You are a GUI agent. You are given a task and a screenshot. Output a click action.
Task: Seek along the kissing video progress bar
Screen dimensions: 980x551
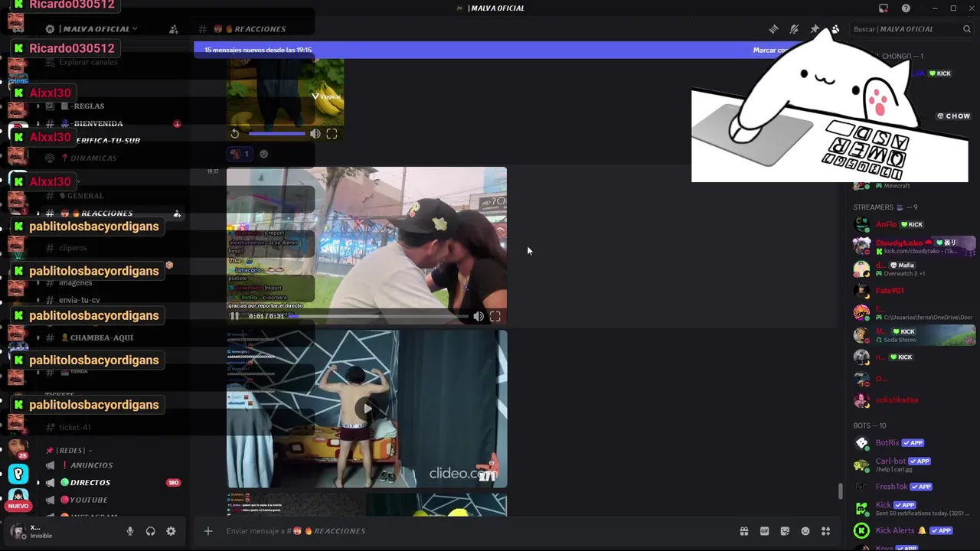point(378,316)
